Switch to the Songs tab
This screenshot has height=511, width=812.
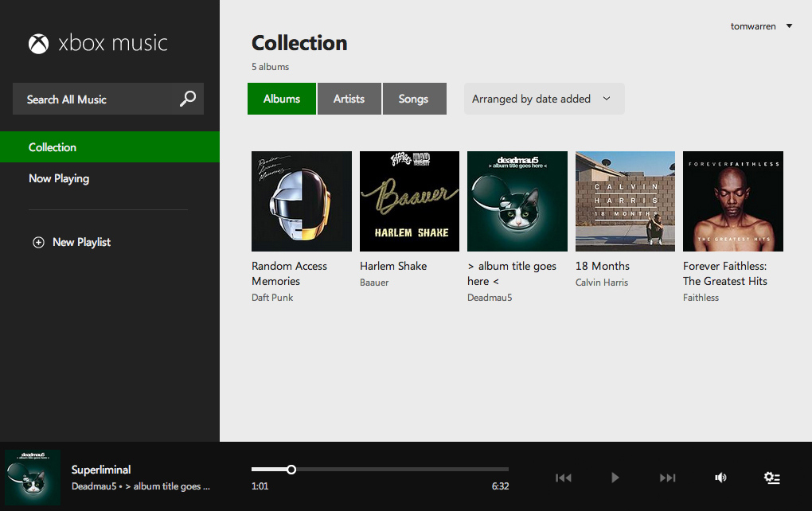414,99
